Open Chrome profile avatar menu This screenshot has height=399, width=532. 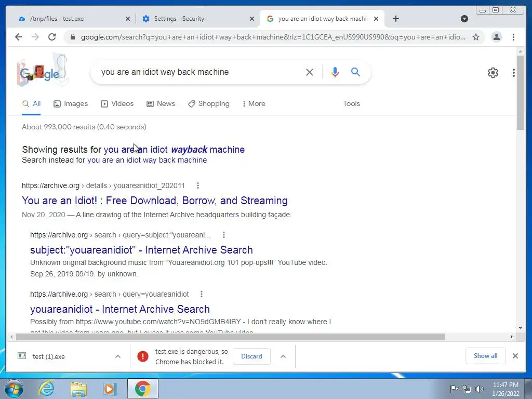click(496, 37)
